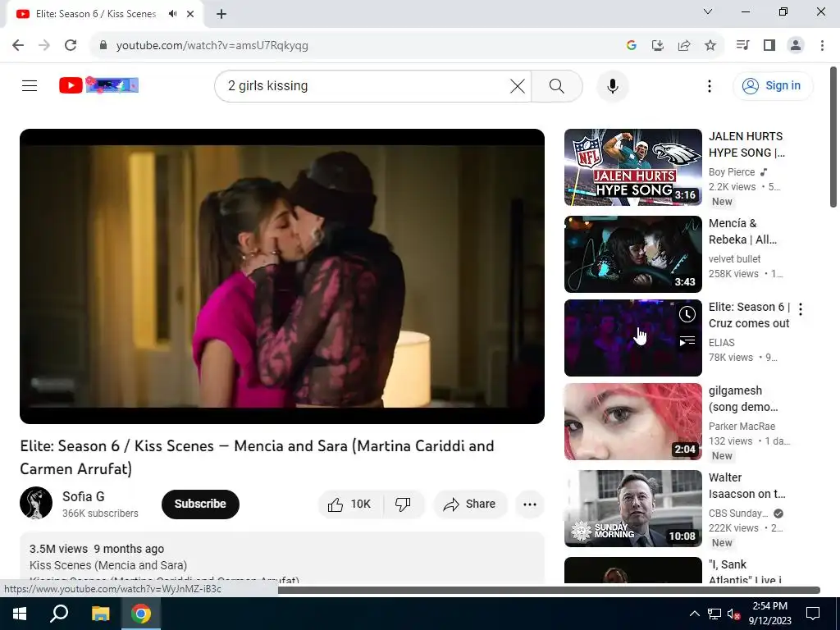Viewport: 840px width, 630px height.
Task: Open Windows Start menu
Action: pyautogui.click(x=20, y=614)
